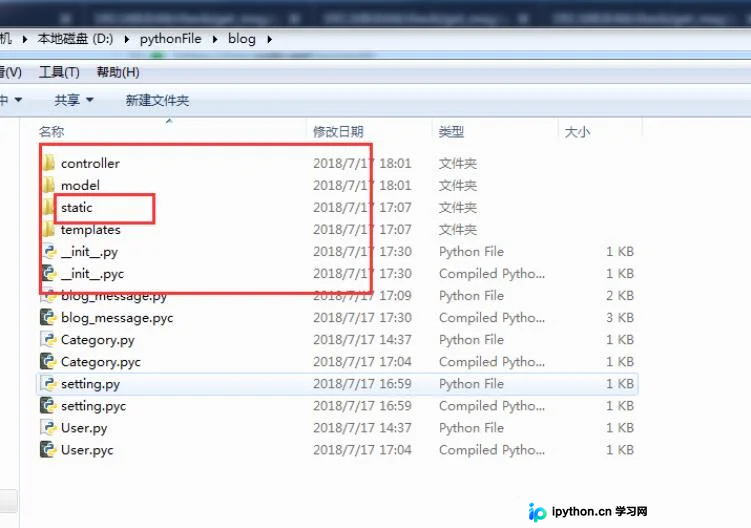Viewport: 751px width, 528px height.
Task: Select the static folder name
Action: point(77,207)
